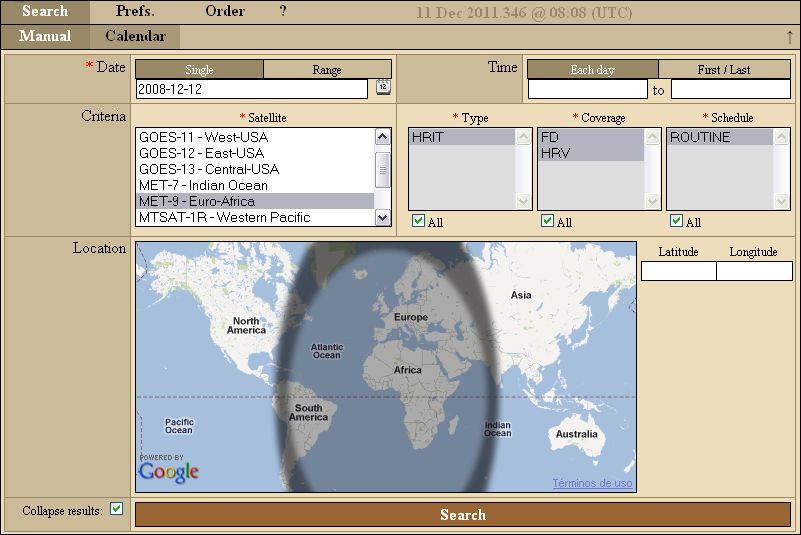
Task: Choose Range date mode
Action: point(327,69)
